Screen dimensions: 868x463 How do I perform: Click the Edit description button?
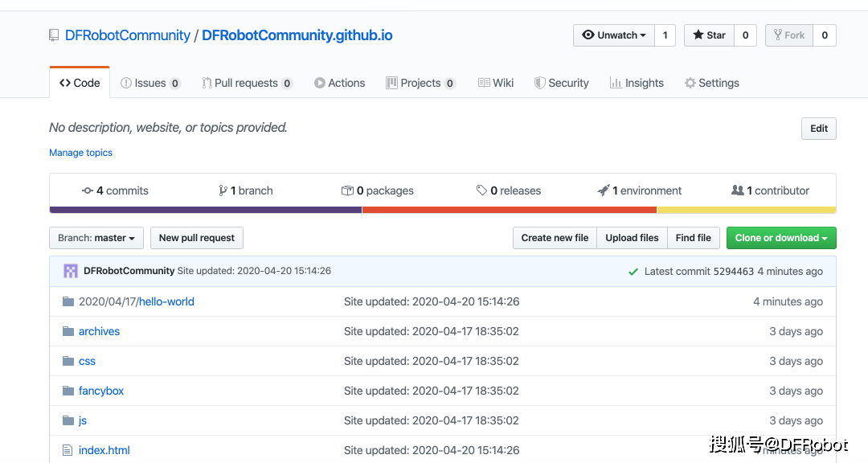pos(819,129)
